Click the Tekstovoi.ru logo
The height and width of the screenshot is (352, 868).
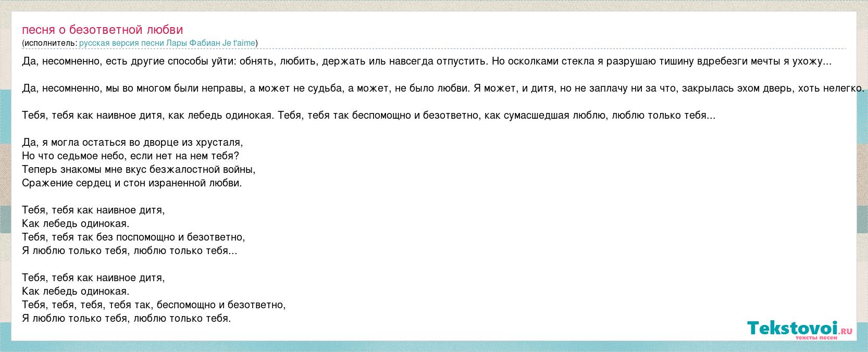(799, 328)
